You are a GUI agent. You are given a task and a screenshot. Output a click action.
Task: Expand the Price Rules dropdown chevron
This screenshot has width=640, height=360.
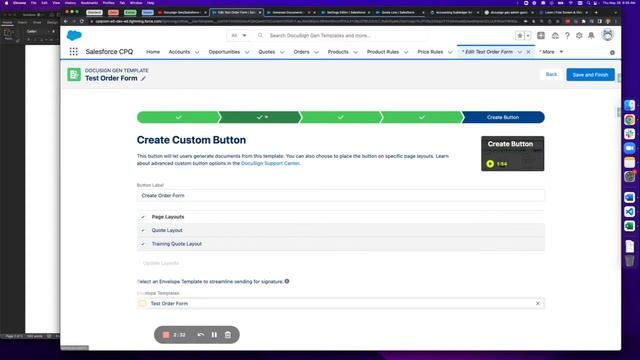point(450,52)
